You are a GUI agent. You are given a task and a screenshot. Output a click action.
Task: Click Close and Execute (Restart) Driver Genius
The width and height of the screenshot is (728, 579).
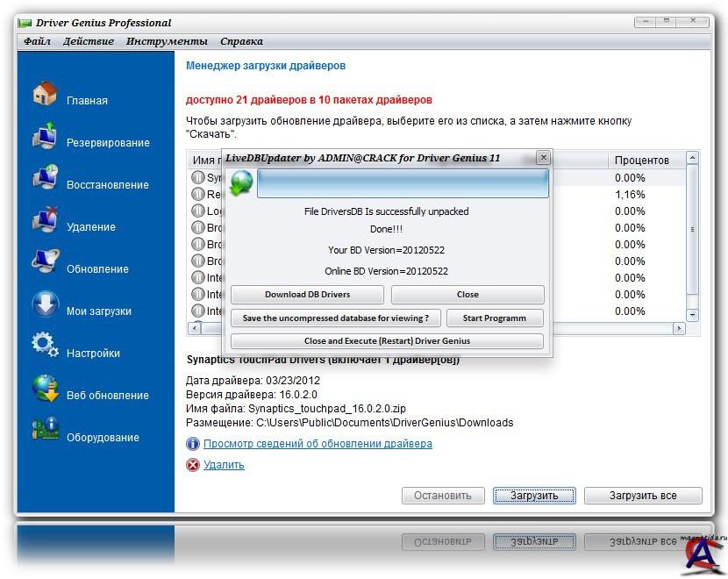(387, 340)
